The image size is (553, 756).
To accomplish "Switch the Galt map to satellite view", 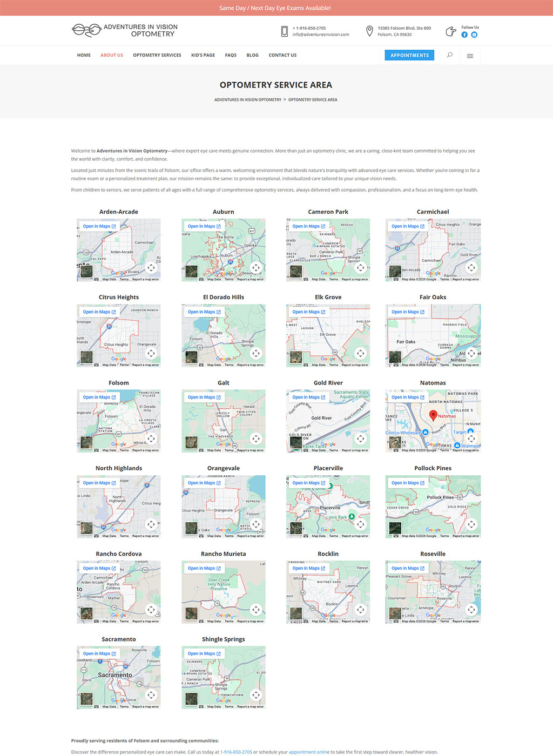I will pyautogui.click(x=191, y=443).
